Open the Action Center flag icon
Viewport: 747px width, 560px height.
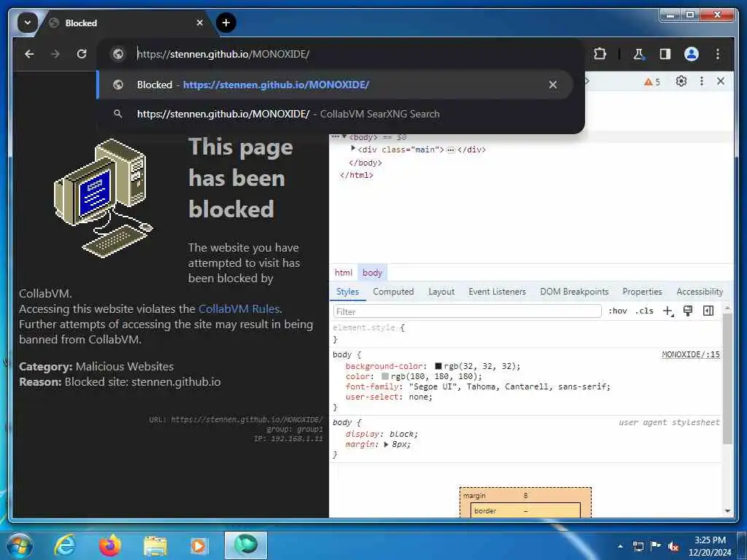tap(656, 545)
